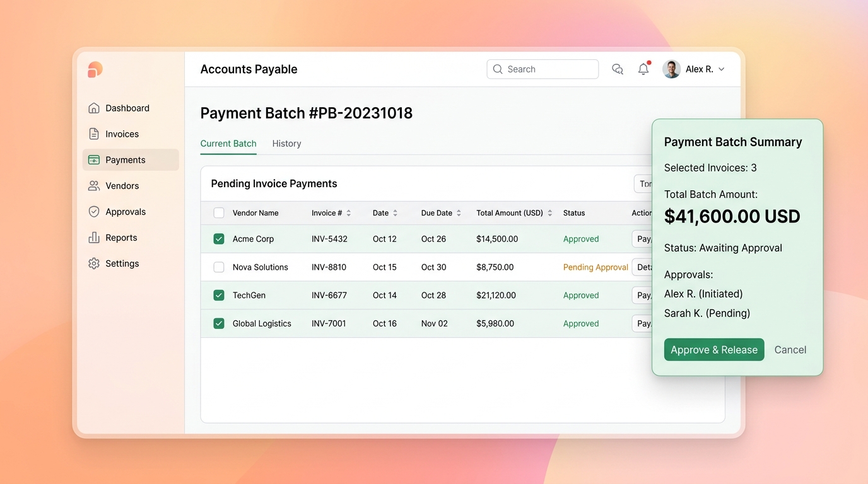Screen dimensions: 868x484
Task: Click the Payments card icon
Action: [x=94, y=160]
